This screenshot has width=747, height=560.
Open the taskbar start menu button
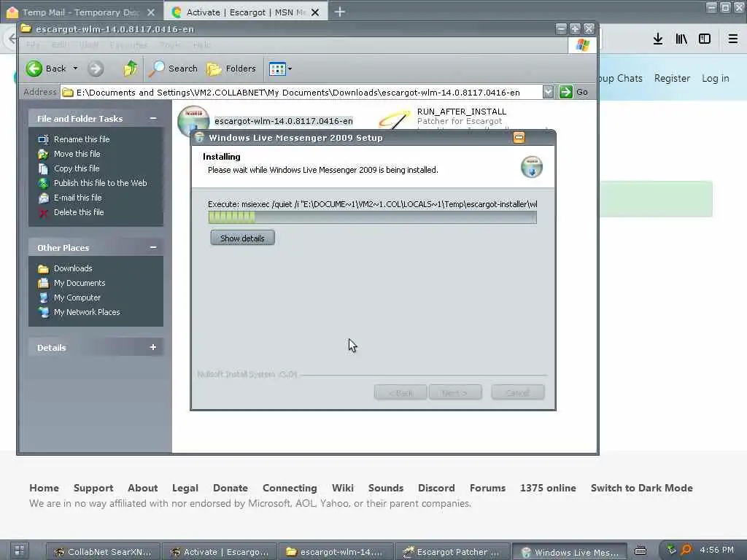point(18,551)
